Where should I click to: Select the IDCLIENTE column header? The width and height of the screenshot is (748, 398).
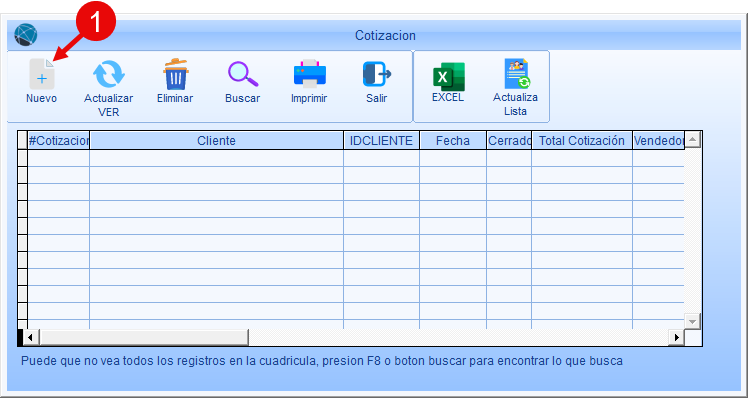[x=381, y=140]
